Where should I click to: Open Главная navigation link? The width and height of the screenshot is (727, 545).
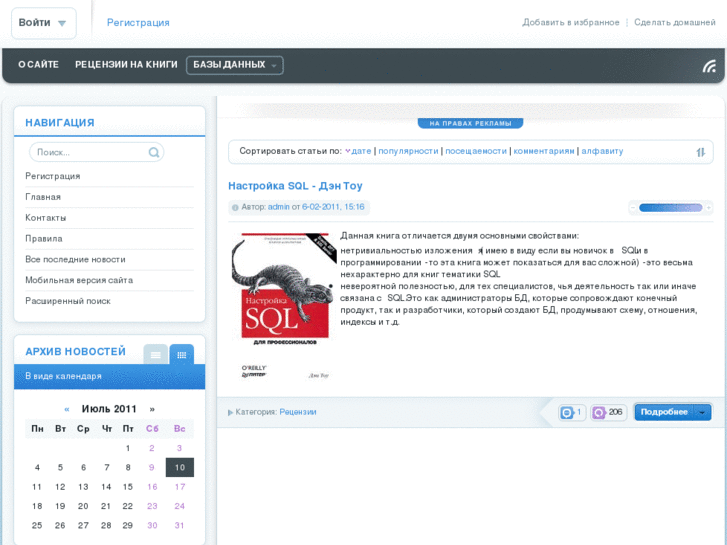43,197
